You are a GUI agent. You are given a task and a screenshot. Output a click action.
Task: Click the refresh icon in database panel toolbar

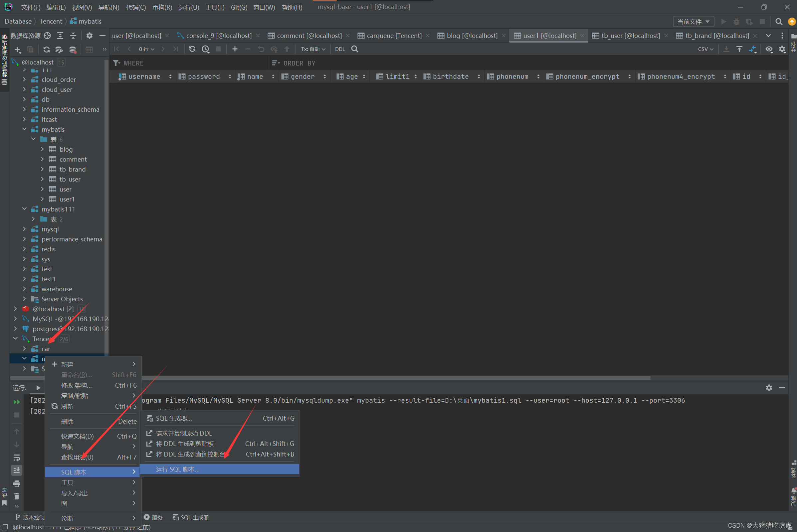[x=47, y=50]
